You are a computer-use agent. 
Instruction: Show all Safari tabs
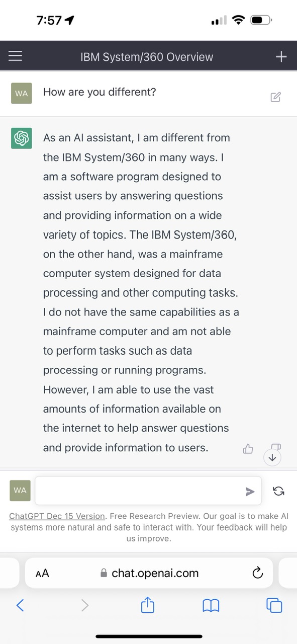pos(274,605)
